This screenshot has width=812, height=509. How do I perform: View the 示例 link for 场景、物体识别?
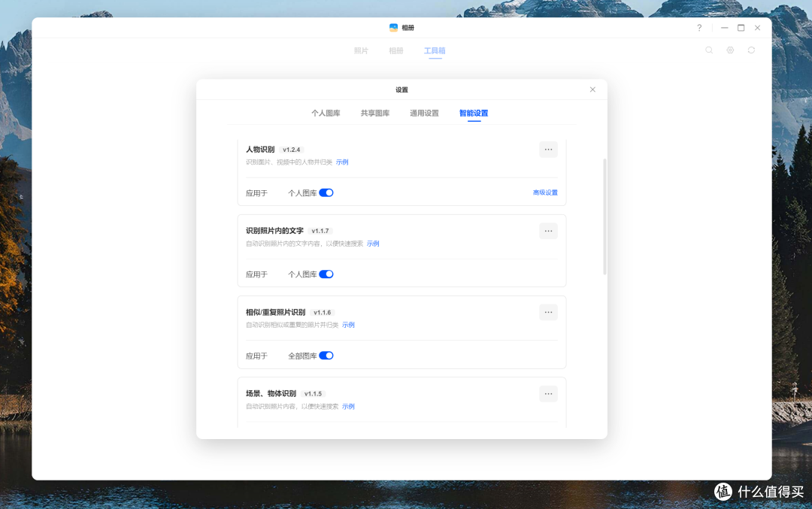pyautogui.click(x=349, y=407)
